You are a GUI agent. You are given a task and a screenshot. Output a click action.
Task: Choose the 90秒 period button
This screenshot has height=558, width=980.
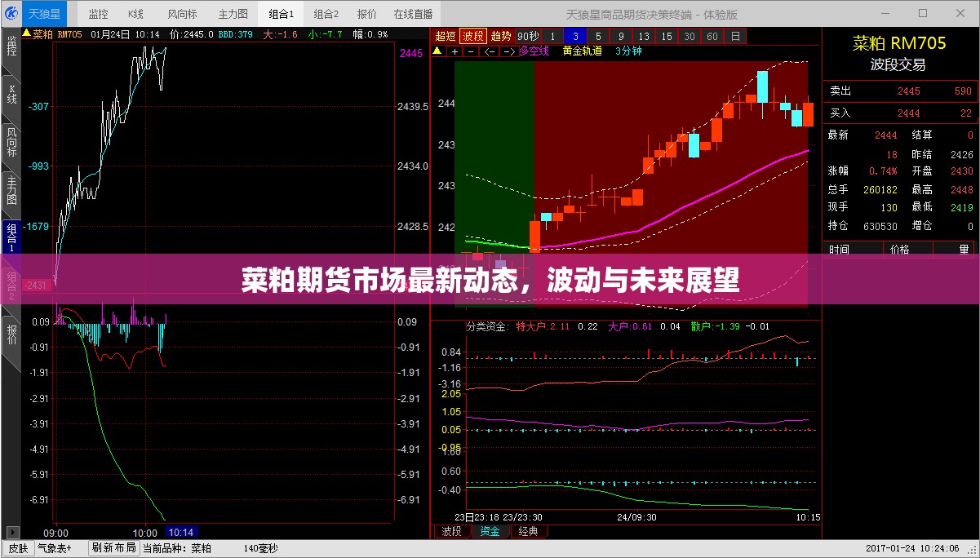click(x=528, y=36)
